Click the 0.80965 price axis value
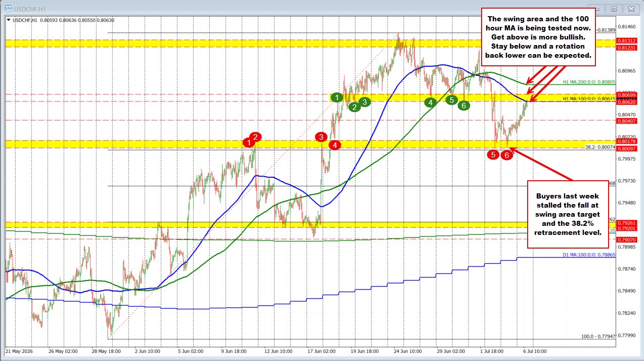This screenshot has width=644, height=361. tap(627, 71)
